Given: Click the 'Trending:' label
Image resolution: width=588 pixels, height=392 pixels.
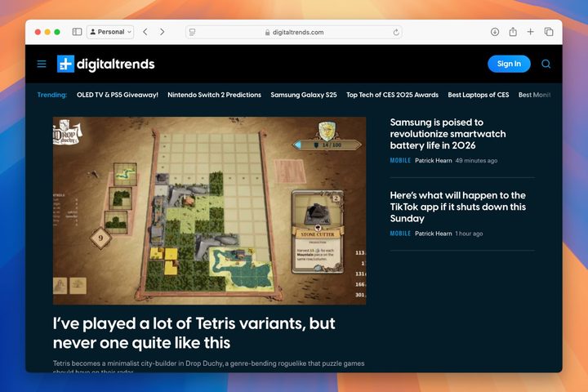Looking at the screenshot, I should point(51,95).
